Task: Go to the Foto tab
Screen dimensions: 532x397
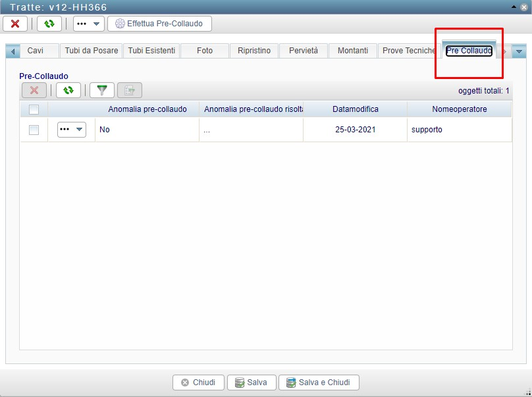Action: click(205, 51)
